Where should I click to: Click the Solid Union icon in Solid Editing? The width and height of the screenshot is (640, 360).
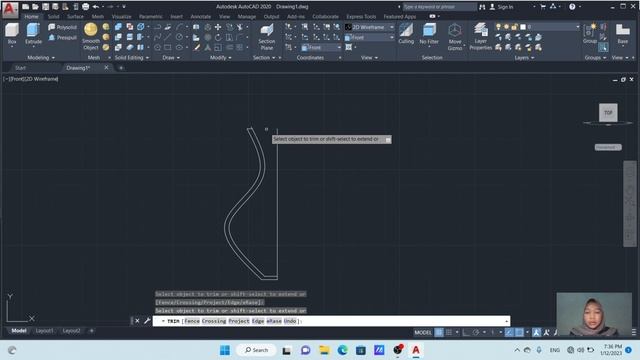[118, 27]
